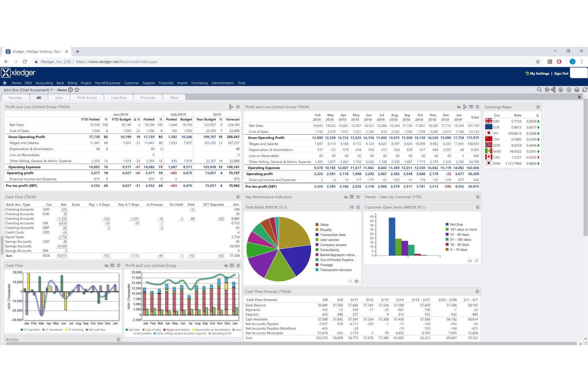Click the circled help (h) icon
This screenshot has width=588, height=392.
(561, 90)
